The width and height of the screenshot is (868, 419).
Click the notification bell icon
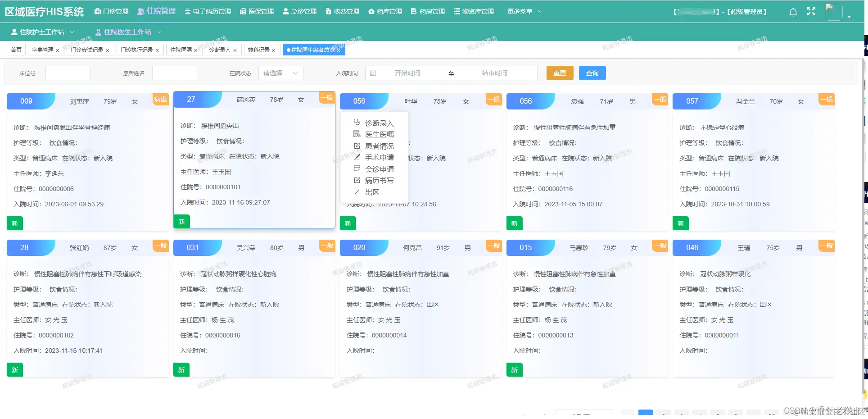793,12
